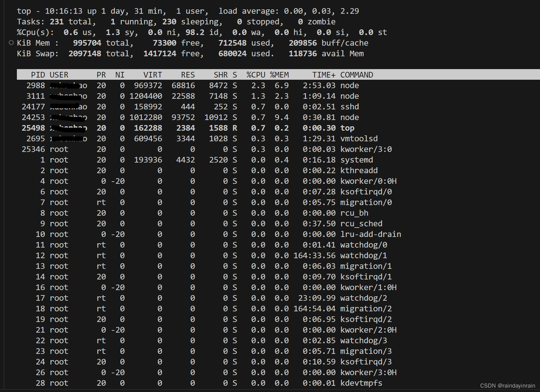540x392 pixels.
Task: Click the rcu_bh command text
Action: pyautogui.click(x=354, y=213)
